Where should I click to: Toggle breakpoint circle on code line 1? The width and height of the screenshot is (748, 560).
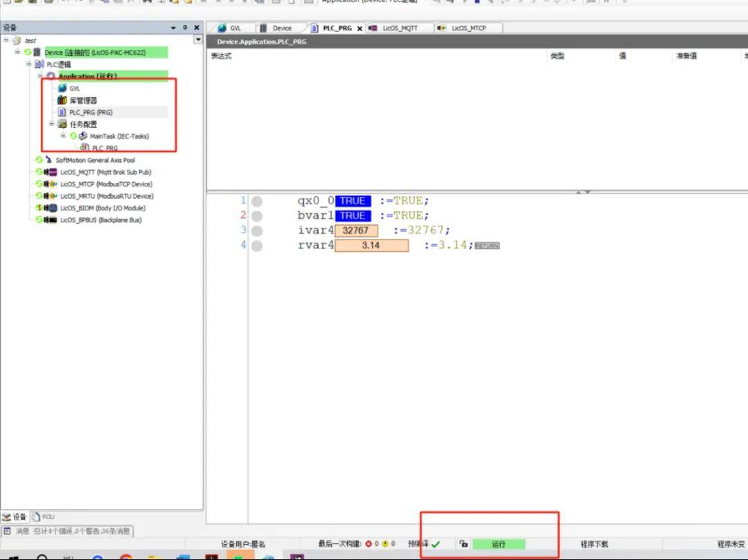[x=257, y=201]
